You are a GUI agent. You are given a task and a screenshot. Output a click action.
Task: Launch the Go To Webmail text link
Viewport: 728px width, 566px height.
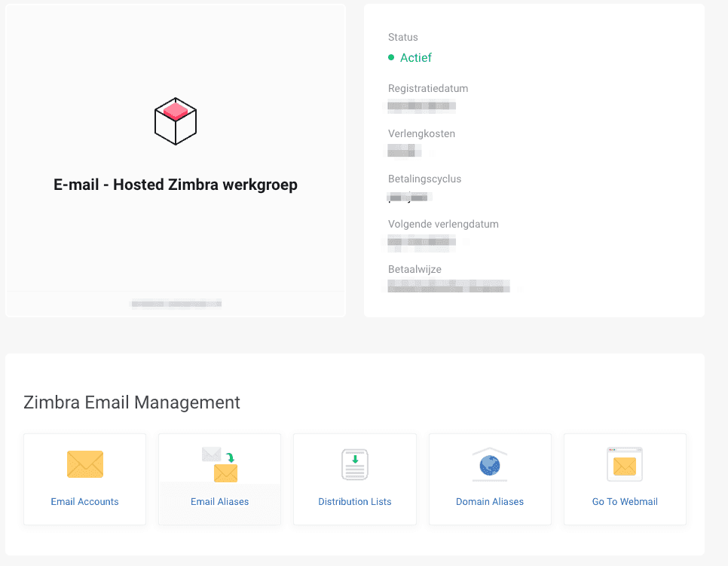(624, 501)
